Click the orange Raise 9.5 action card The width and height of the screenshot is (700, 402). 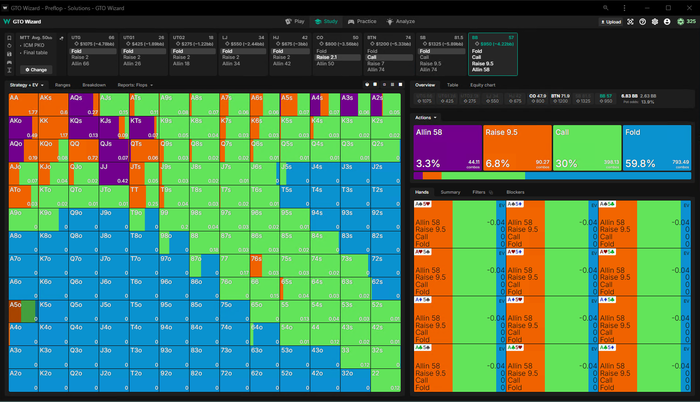pos(517,148)
